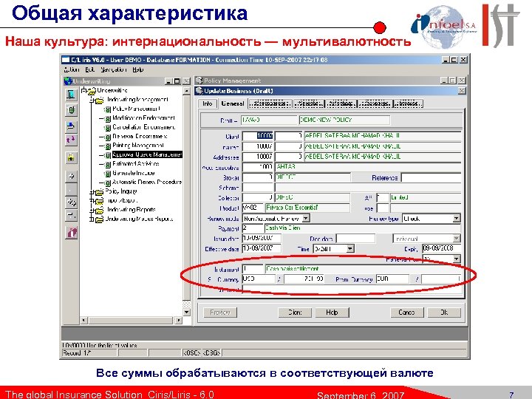Click the Prem. Currency field showing EUR
This screenshot has height=399, width=532.
point(392,279)
